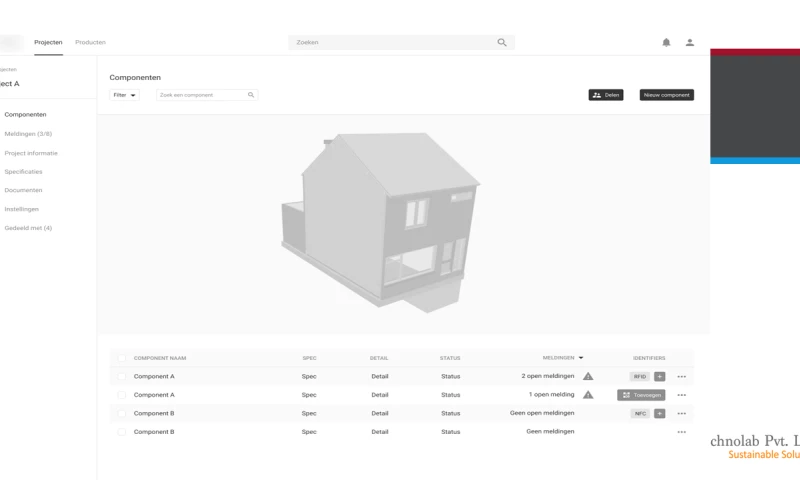Click the 3D house model preview
Image resolution: width=800 pixels, height=480 pixels.
pyautogui.click(x=380, y=222)
